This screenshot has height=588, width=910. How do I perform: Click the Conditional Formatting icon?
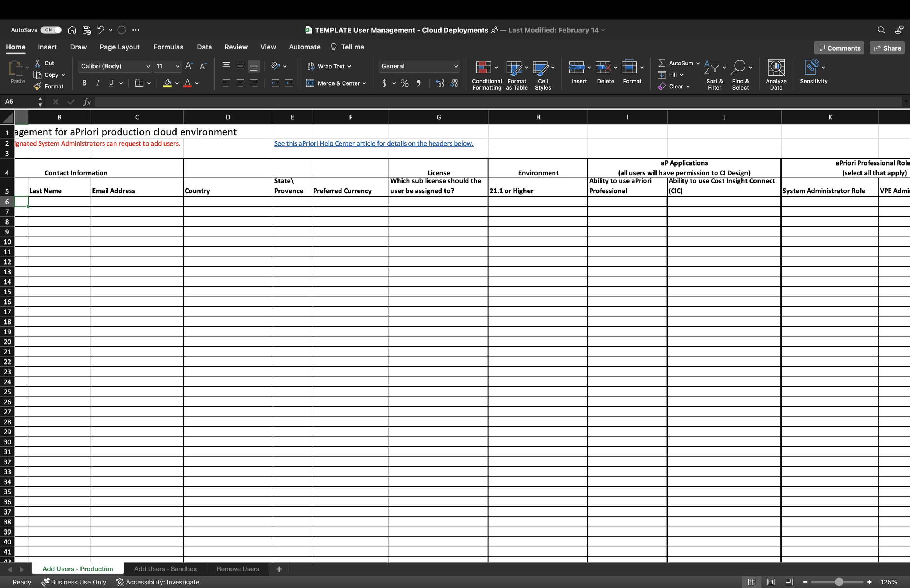(483, 68)
